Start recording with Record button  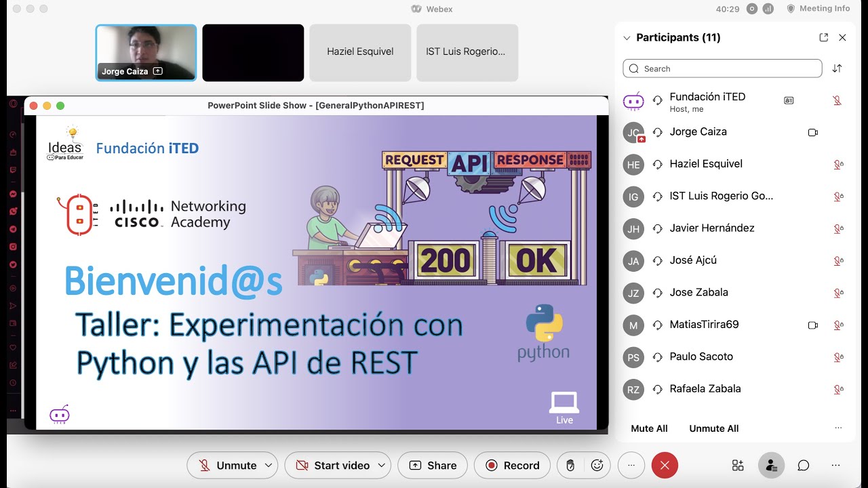coord(512,466)
